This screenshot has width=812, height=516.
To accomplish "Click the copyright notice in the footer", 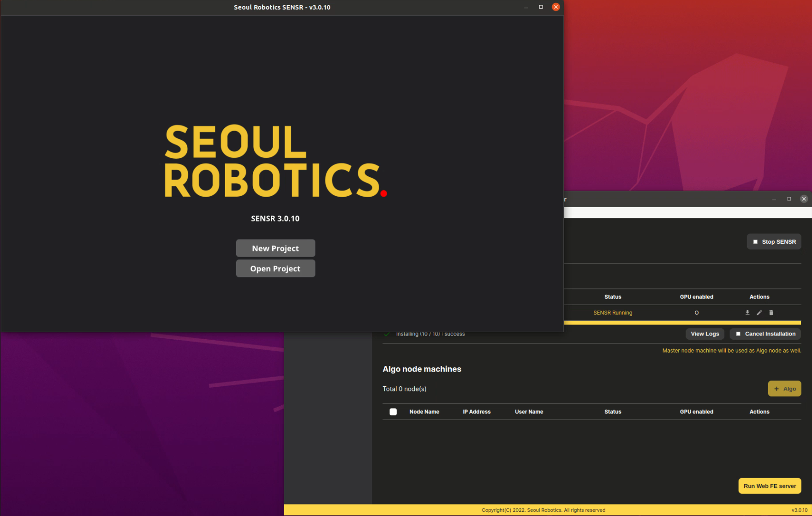I will 543,510.
